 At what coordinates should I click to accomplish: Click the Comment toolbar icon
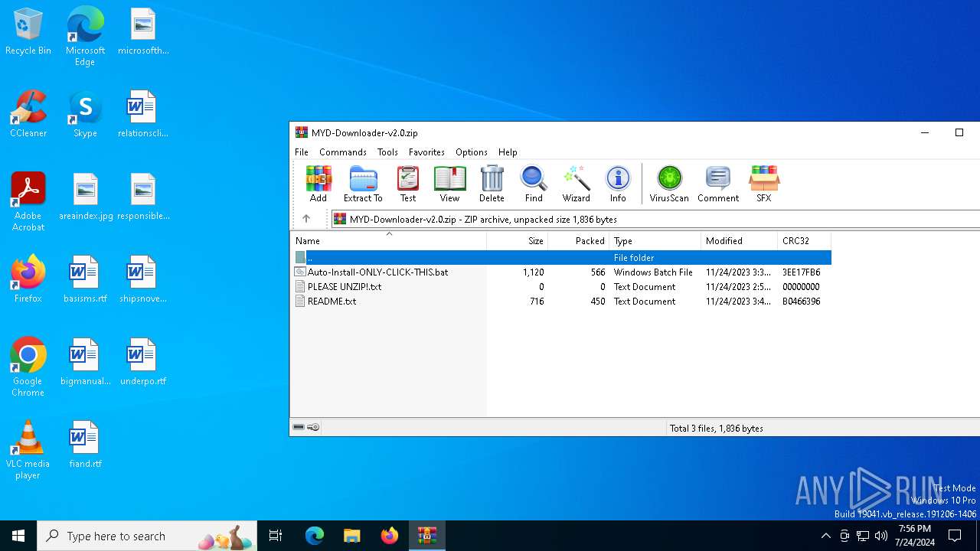(718, 184)
